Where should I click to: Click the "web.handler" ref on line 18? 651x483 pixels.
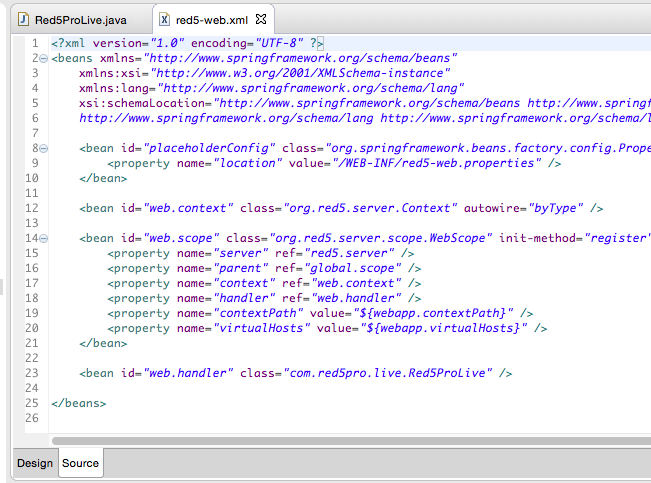pyautogui.click(x=356, y=298)
